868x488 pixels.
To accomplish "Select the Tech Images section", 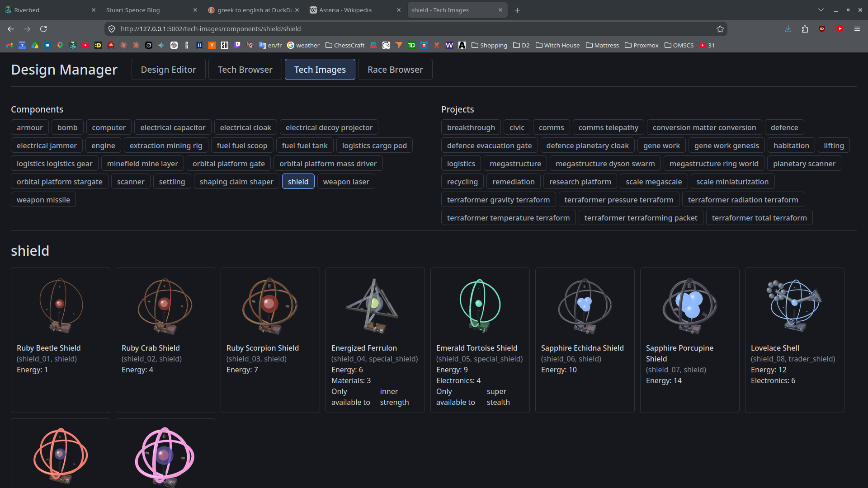I will coord(320,70).
